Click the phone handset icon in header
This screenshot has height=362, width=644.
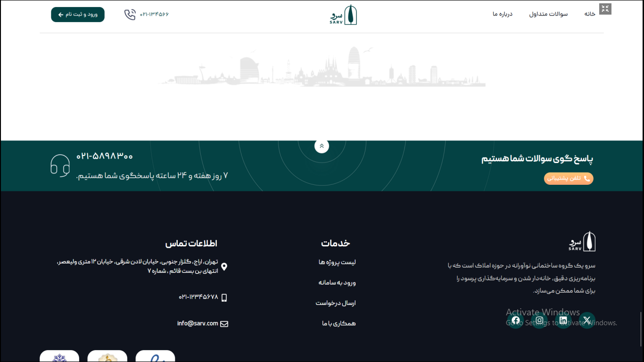tap(130, 15)
